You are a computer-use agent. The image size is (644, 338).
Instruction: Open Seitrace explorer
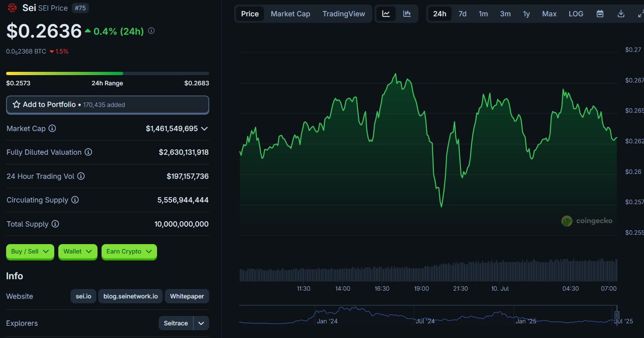[176, 323]
